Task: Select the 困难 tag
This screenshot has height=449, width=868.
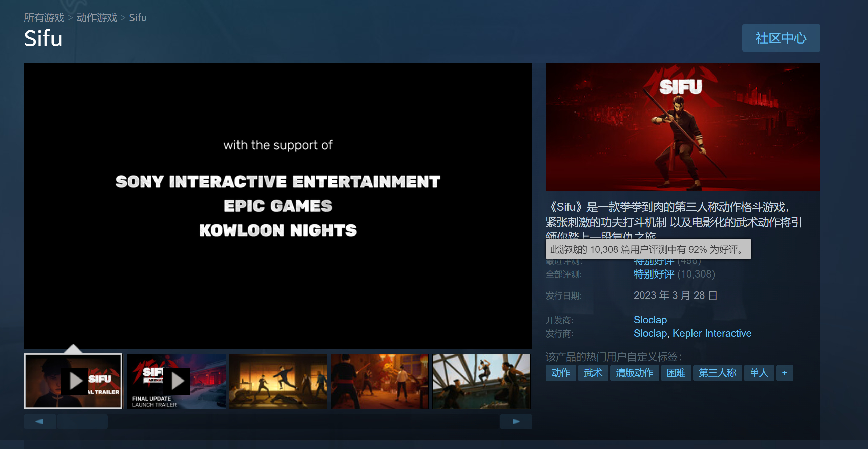Action: 676,373
